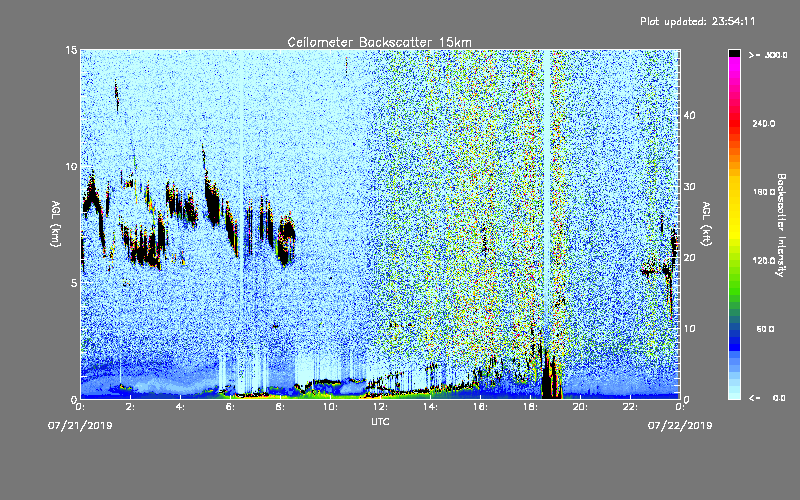
Task: Click the 'UTC' x-axis label
Action: pos(380,421)
